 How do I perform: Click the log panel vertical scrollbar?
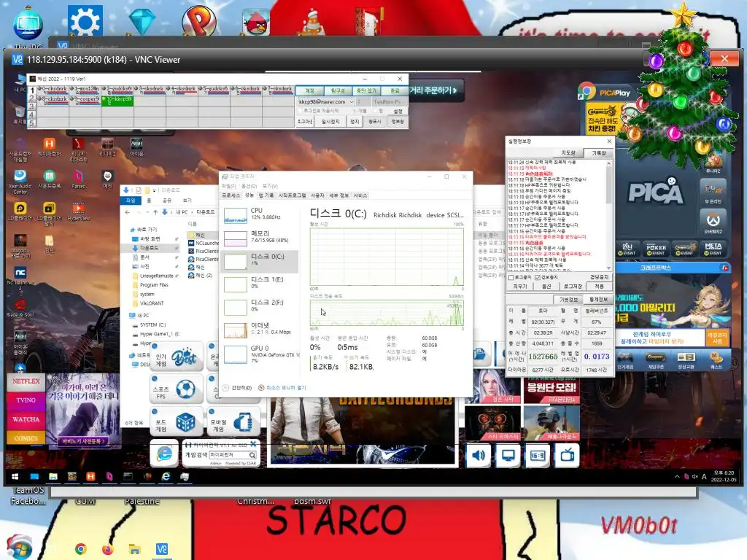coord(609,215)
